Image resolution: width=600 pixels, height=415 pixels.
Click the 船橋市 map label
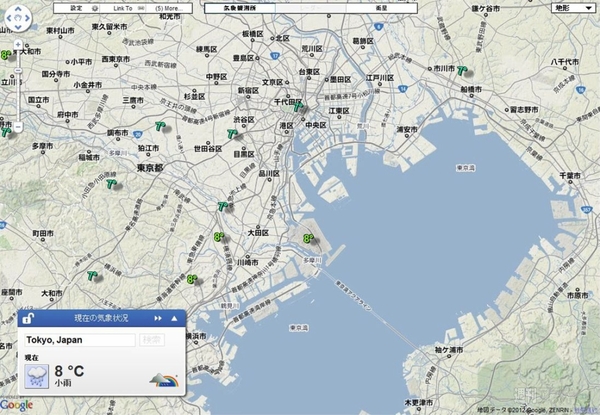coord(471,89)
